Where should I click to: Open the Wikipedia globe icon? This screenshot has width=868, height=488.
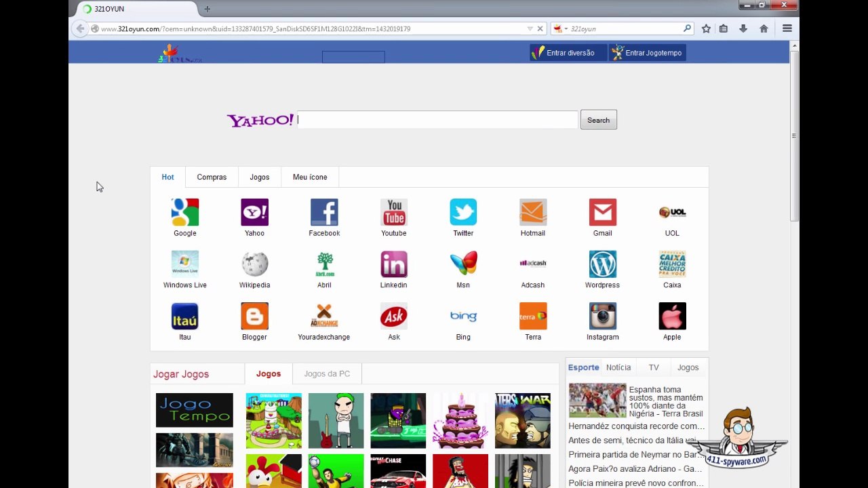254,264
